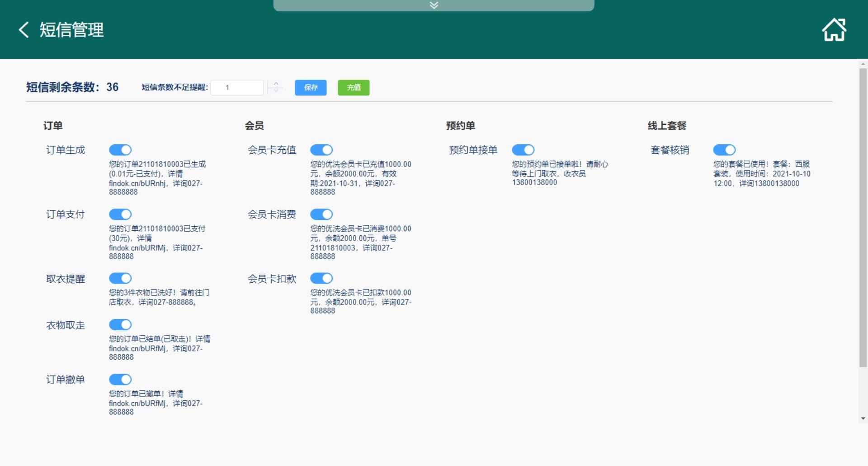Screen dimensions: 868x466
Task: Disable the 会员卡扣款 switch
Action: [x=321, y=278]
